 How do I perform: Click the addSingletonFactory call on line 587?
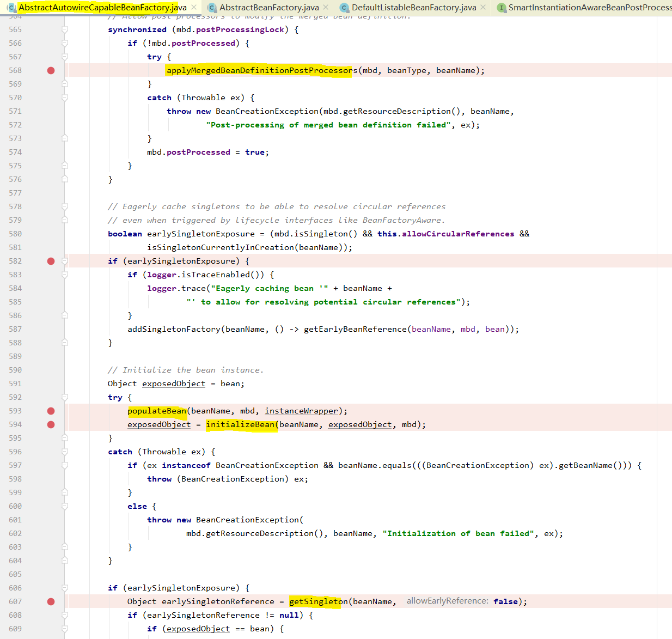(174, 329)
